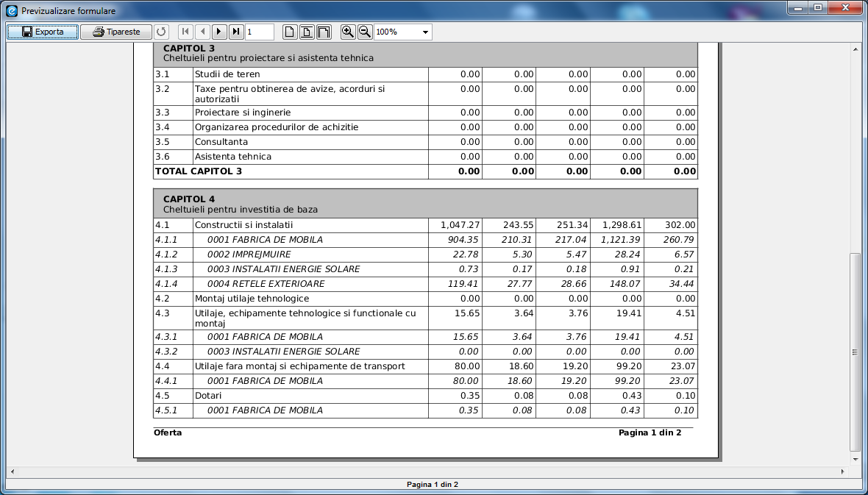
Task: Click the refresh icon in the toolbar
Action: click(161, 32)
